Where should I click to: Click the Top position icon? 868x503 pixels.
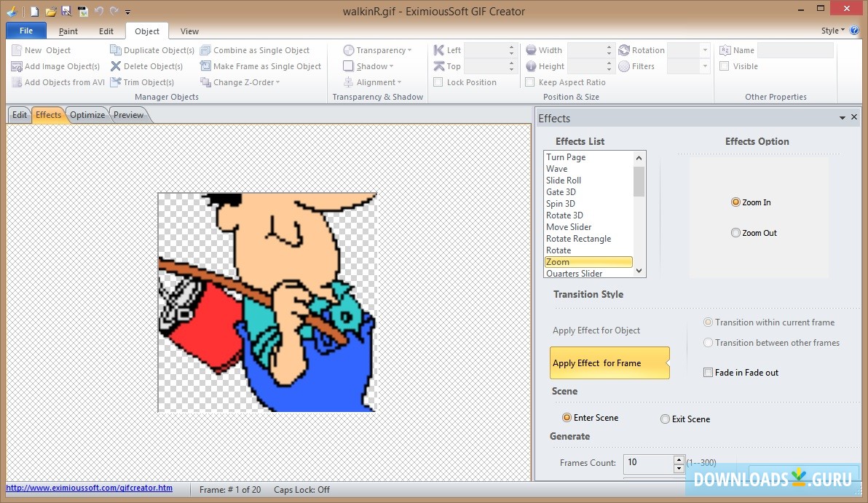coord(439,66)
